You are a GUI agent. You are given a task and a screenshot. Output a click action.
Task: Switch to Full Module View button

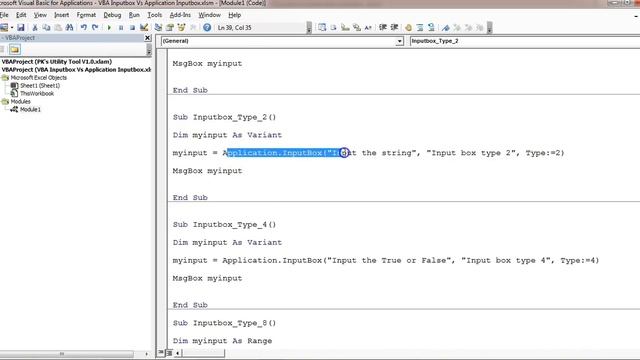coord(169,353)
